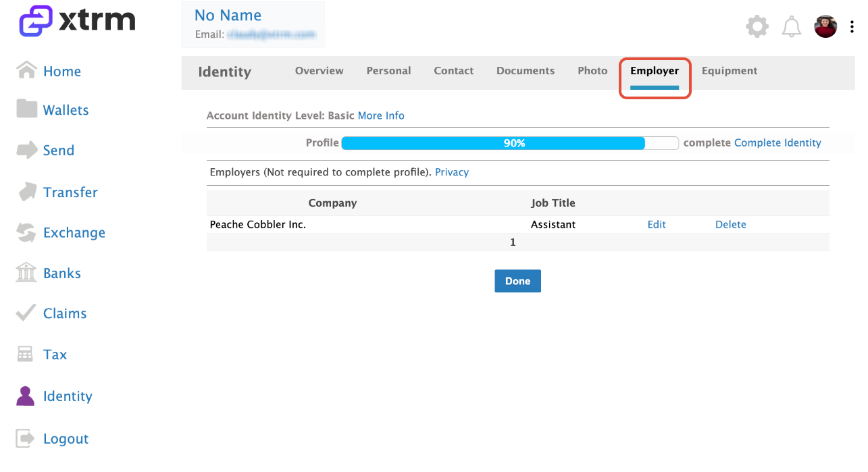Select Logout text in sidebar

click(66, 439)
